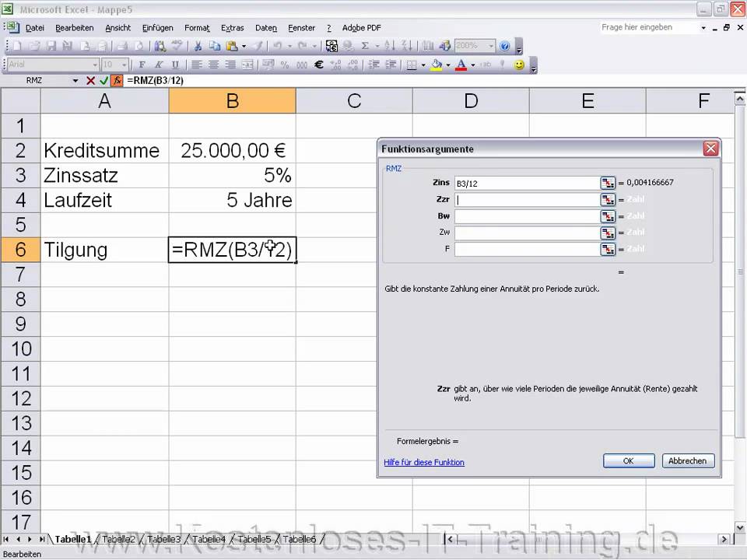Click the Undo arrow icon
The image size is (747, 560).
pos(277,46)
